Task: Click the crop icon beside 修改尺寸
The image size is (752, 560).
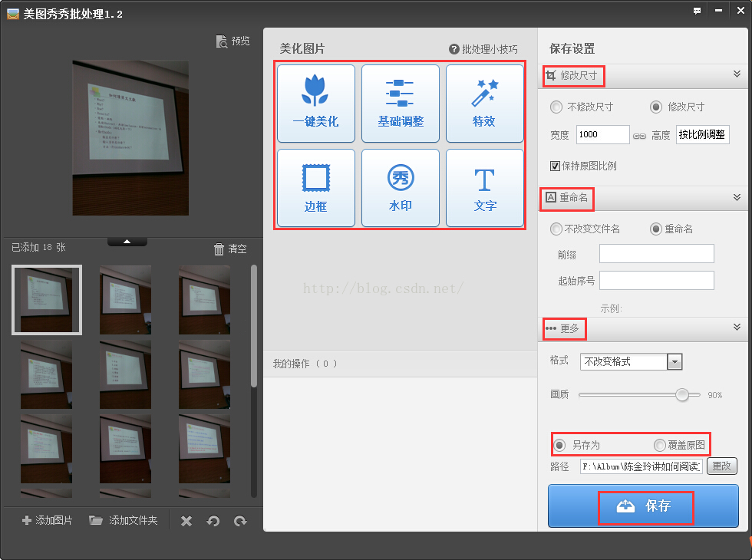Action: tap(551, 75)
